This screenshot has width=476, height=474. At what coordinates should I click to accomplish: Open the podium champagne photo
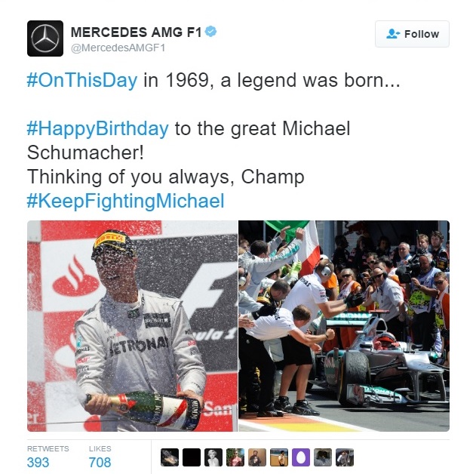pos(132,326)
